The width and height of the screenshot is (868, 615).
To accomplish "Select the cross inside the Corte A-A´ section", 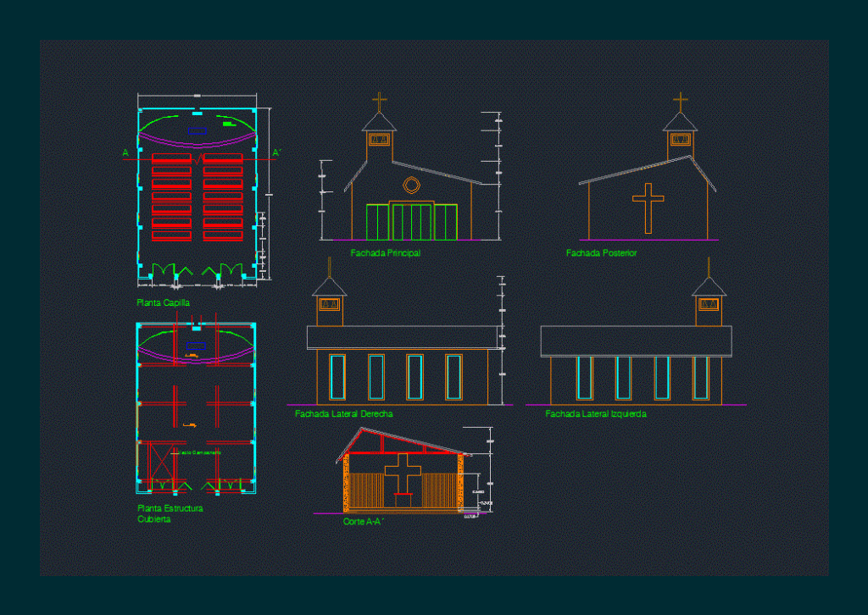I will (x=403, y=474).
